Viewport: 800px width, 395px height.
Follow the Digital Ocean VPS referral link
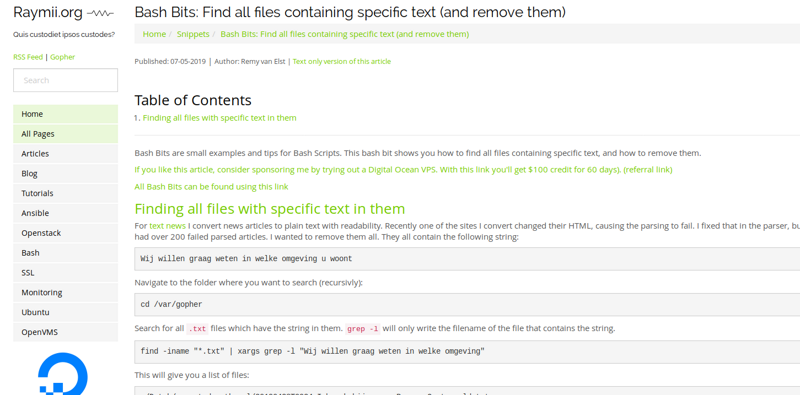click(403, 170)
